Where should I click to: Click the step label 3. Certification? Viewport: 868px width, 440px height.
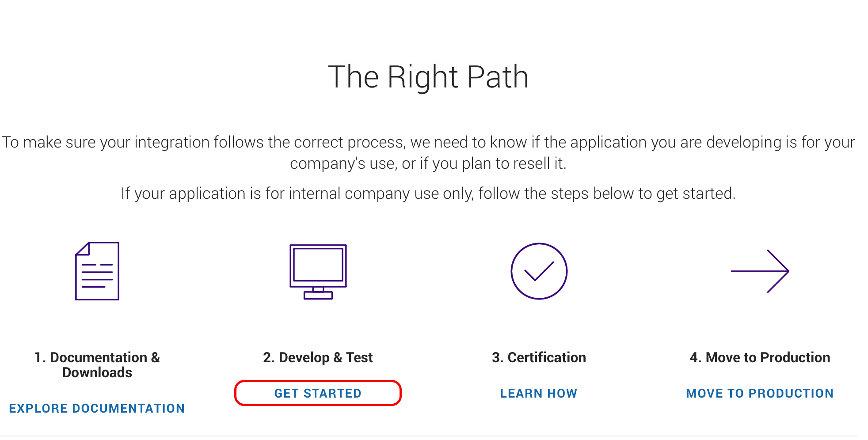pos(539,357)
